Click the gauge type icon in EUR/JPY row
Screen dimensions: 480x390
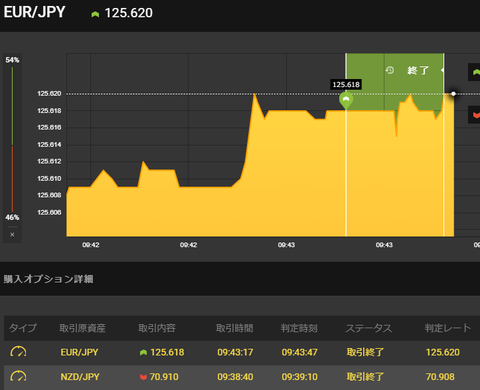[x=18, y=352]
